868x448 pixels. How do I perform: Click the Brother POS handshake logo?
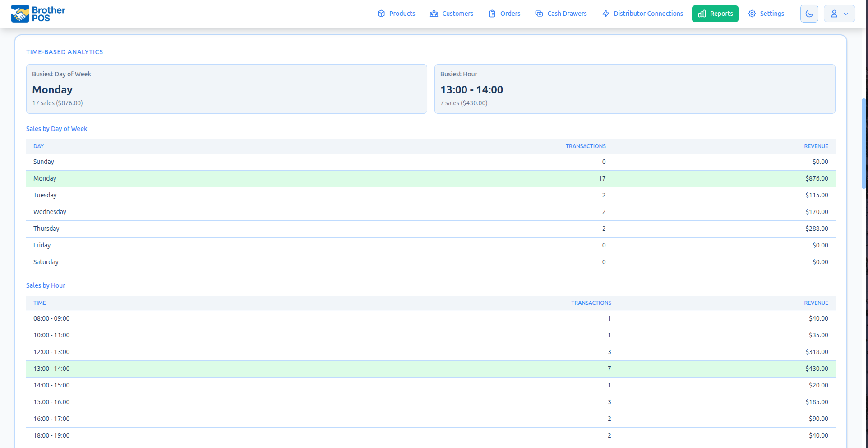coord(20,13)
